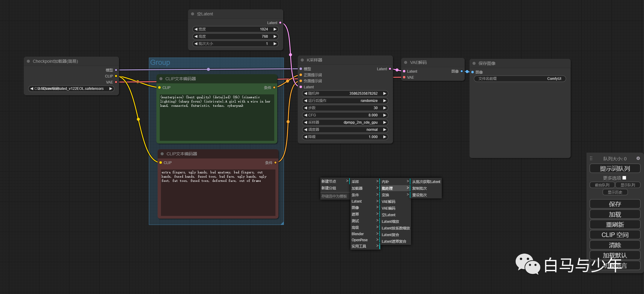Increase 宽度 value with right arrow

[x=275, y=29]
